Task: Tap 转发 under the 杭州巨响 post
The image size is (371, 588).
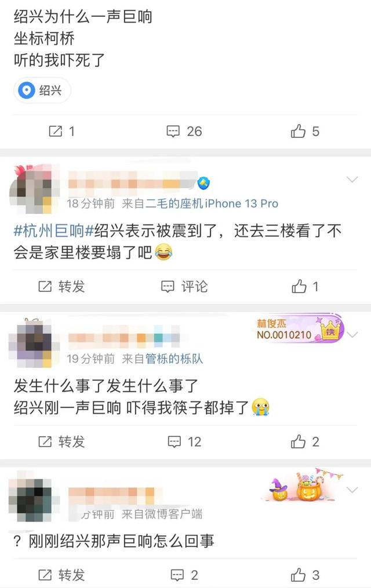Action: tap(61, 287)
